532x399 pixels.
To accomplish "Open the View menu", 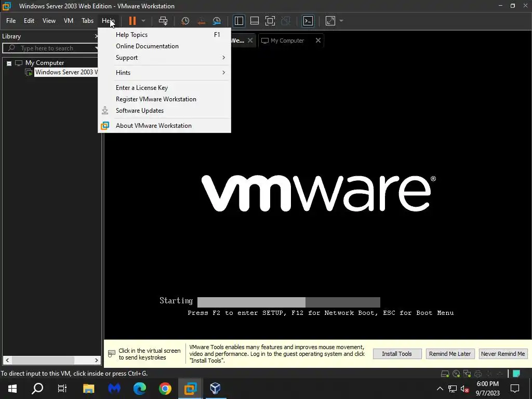I will pyautogui.click(x=49, y=21).
